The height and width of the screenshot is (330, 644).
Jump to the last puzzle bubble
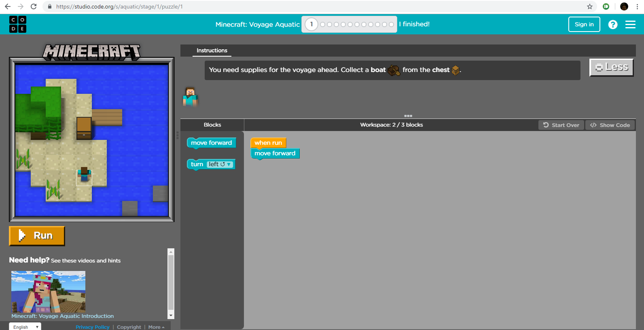coord(391,25)
